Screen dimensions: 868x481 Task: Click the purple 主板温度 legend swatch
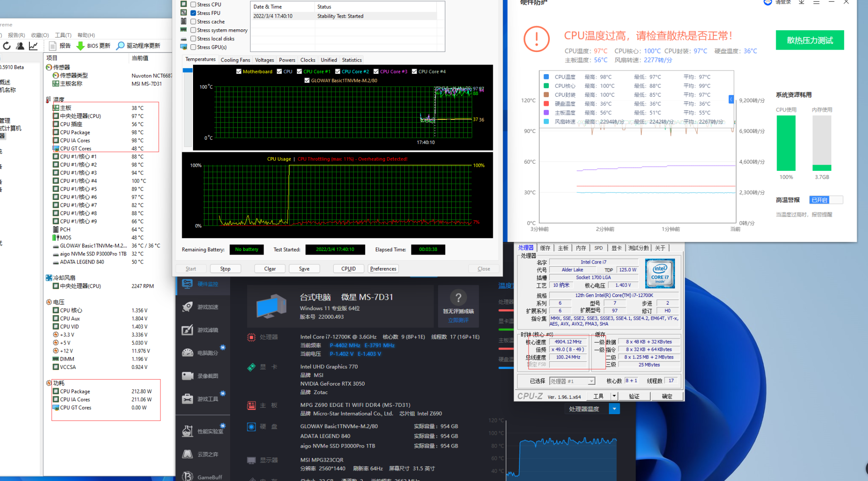point(546,113)
